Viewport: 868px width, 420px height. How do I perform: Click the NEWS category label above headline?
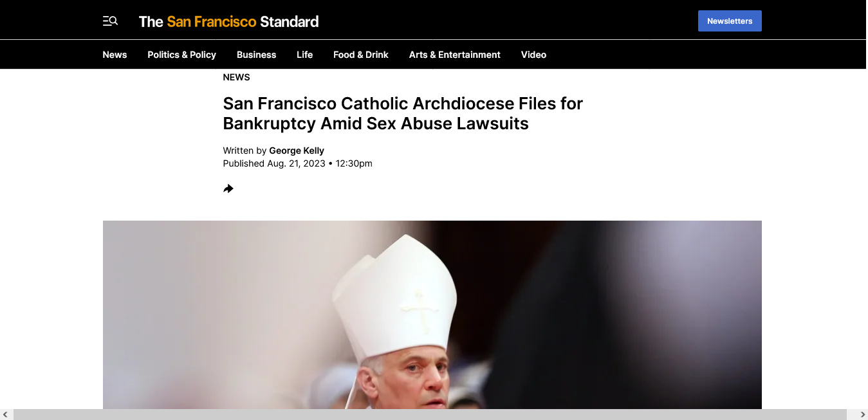[x=236, y=77]
